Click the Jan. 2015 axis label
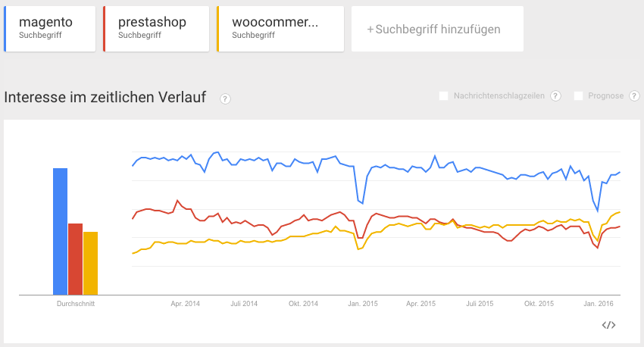The height and width of the screenshot is (347, 644). pos(363,304)
